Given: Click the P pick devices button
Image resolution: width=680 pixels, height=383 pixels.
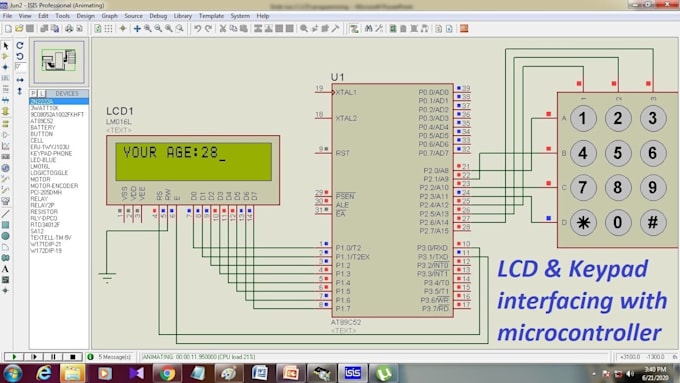Looking at the screenshot, I should pos(33,94).
